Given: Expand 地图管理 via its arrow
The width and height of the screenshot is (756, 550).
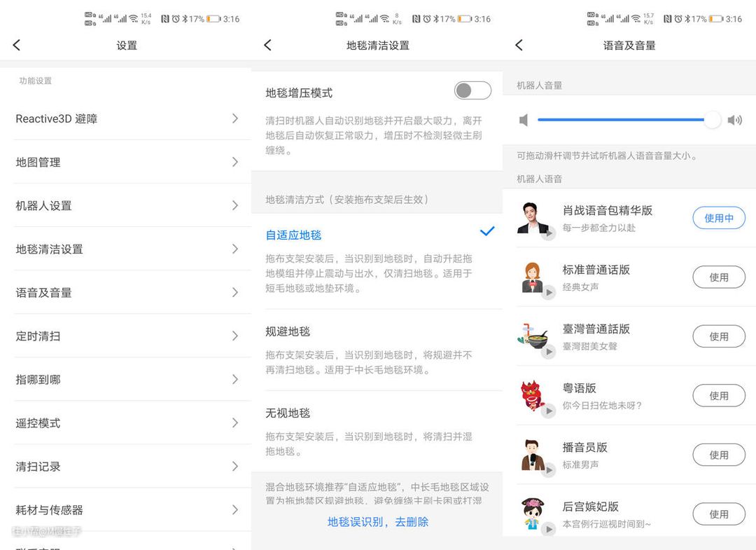Looking at the screenshot, I should (x=235, y=162).
